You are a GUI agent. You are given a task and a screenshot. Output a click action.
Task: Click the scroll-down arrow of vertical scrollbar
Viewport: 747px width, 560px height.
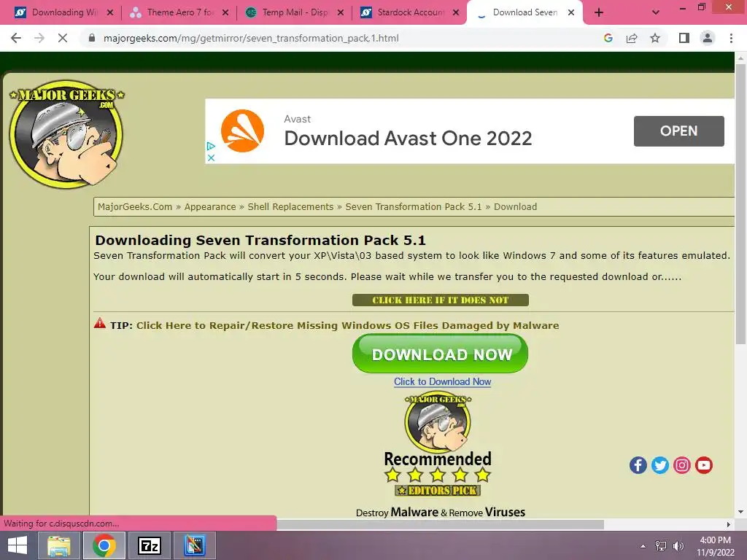(x=740, y=512)
